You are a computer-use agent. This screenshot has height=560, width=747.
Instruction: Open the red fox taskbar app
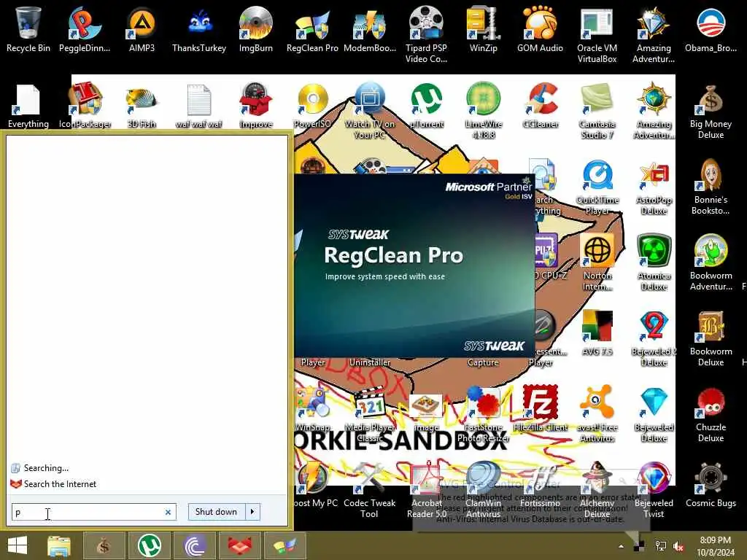point(239,545)
